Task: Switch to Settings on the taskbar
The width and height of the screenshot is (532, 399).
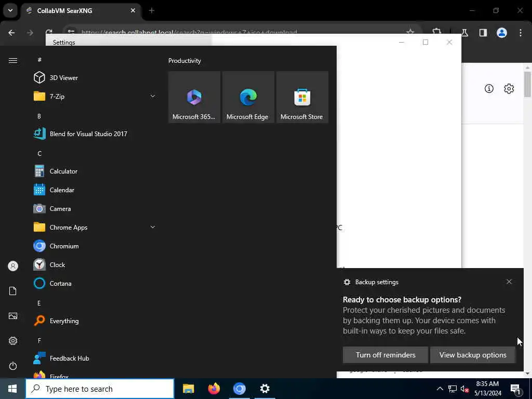Action: (x=264, y=389)
